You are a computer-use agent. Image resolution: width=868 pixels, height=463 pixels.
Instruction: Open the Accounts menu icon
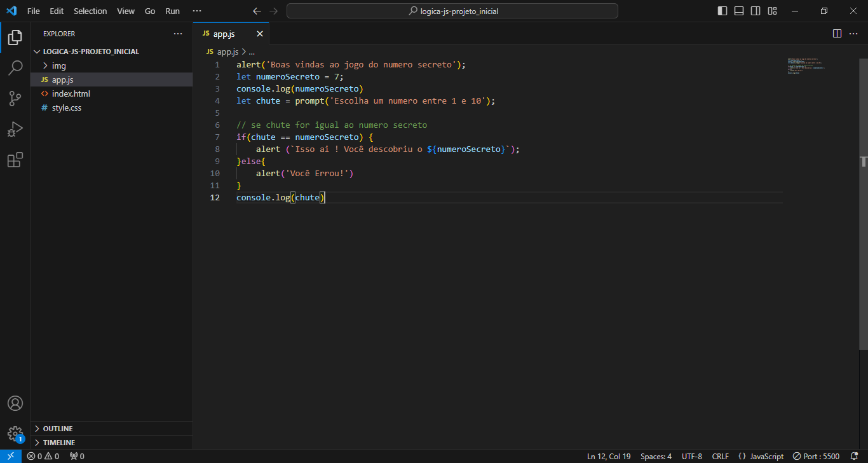point(15,403)
